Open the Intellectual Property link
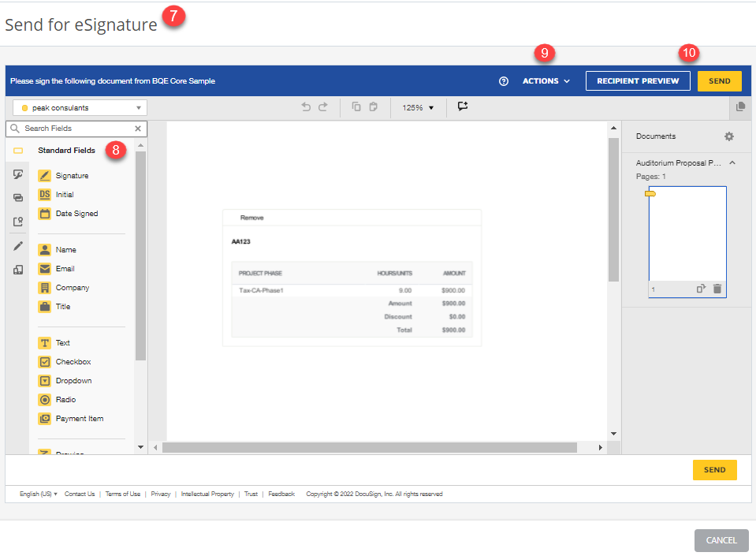The width and height of the screenshot is (756, 556). click(x=207, y=494)
